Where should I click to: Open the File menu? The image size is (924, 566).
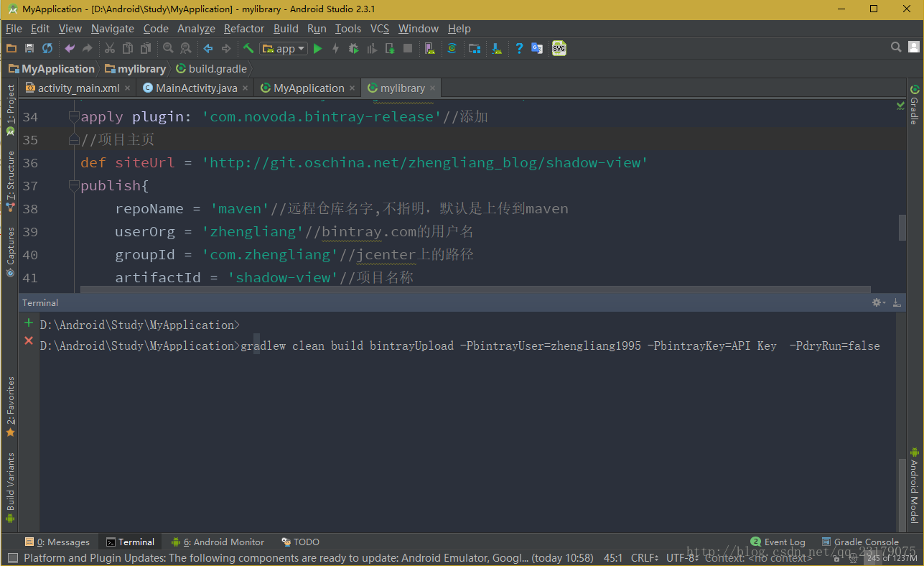point(14,29)
